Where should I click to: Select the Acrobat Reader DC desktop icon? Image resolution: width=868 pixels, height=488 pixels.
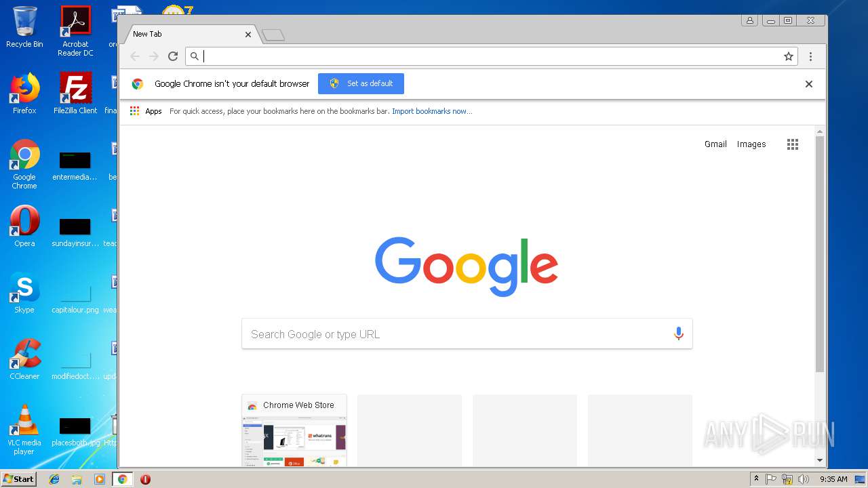[75, 31]
